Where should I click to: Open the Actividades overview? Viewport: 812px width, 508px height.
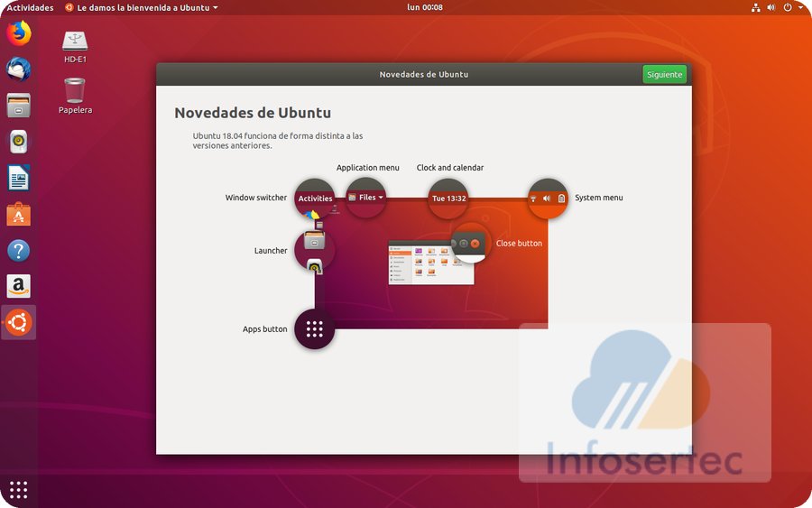tap(30, 7)
